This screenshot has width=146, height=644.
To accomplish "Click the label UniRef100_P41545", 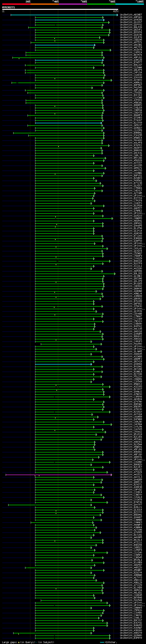I will [131, 87].
